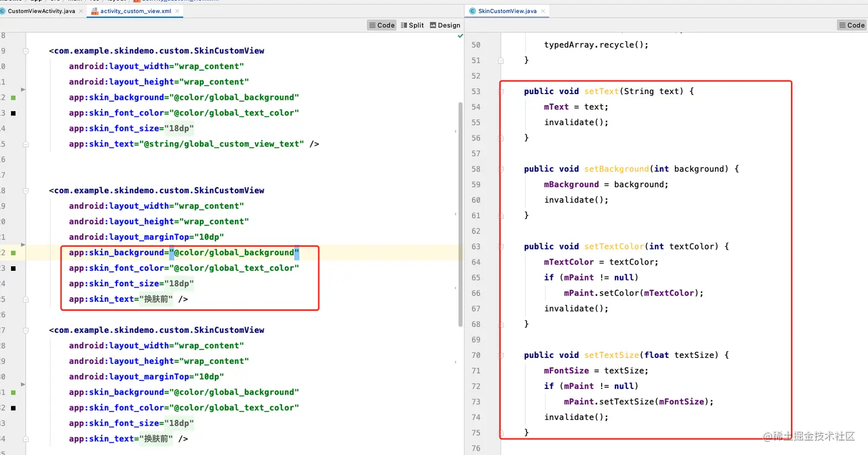
Task: Toggle fold marker at Java line 61
Action: point(501,215)
